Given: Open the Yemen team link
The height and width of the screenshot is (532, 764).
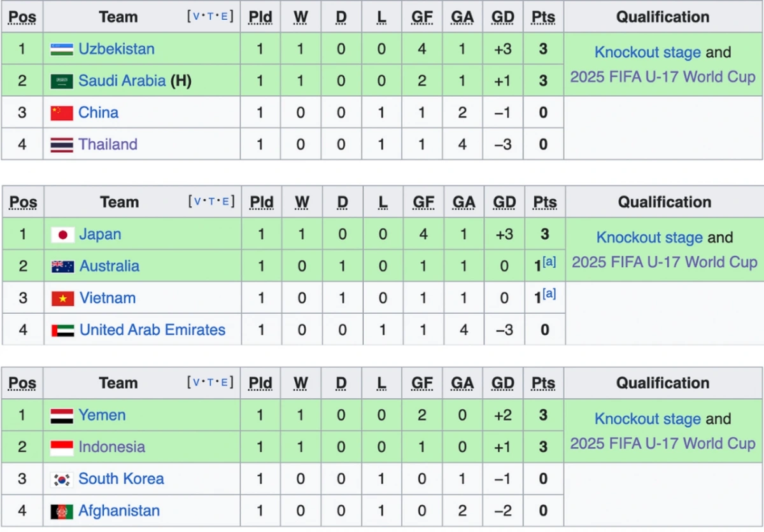Looking at the screenshot, I should [x=102, y=416].
